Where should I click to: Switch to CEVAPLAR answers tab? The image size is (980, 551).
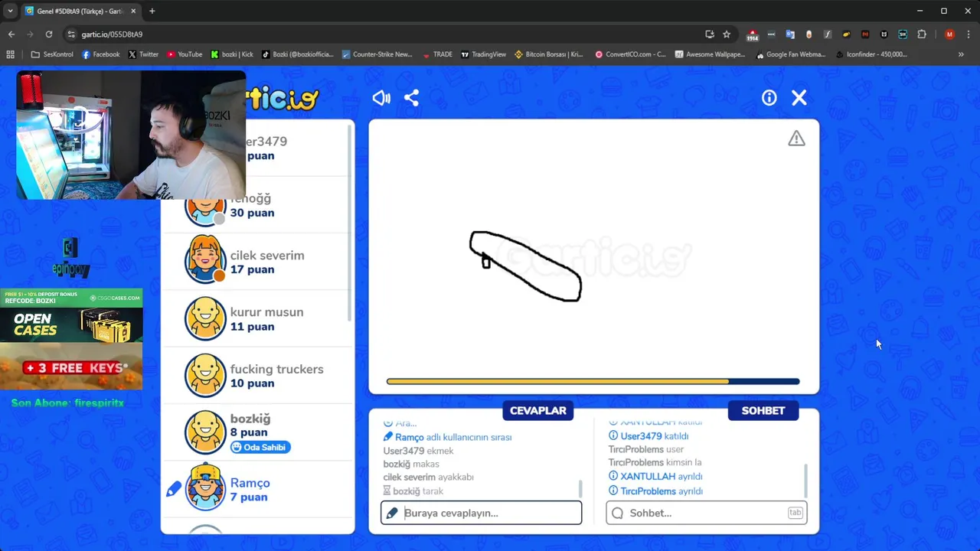point(538,411)
